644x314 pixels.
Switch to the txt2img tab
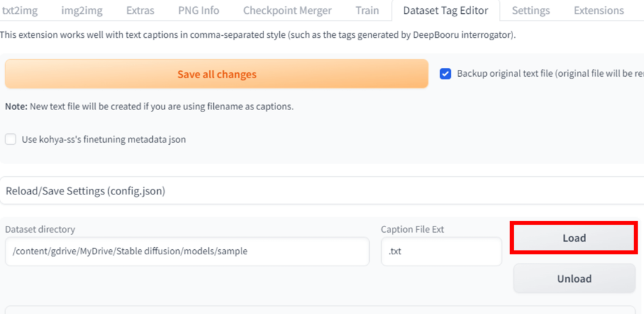coord(19,10)
